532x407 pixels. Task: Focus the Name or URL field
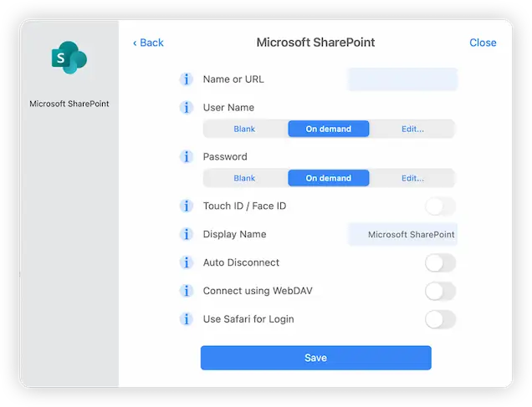[402, 79]
